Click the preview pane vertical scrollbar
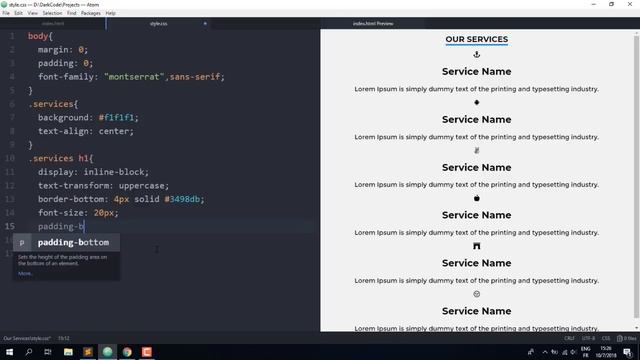This screenshot has height=360, width=640. (x=636, y=176)
